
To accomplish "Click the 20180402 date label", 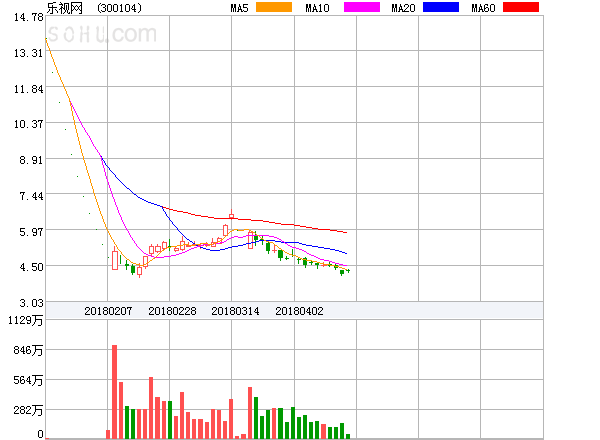I will (x=299, y=311).
